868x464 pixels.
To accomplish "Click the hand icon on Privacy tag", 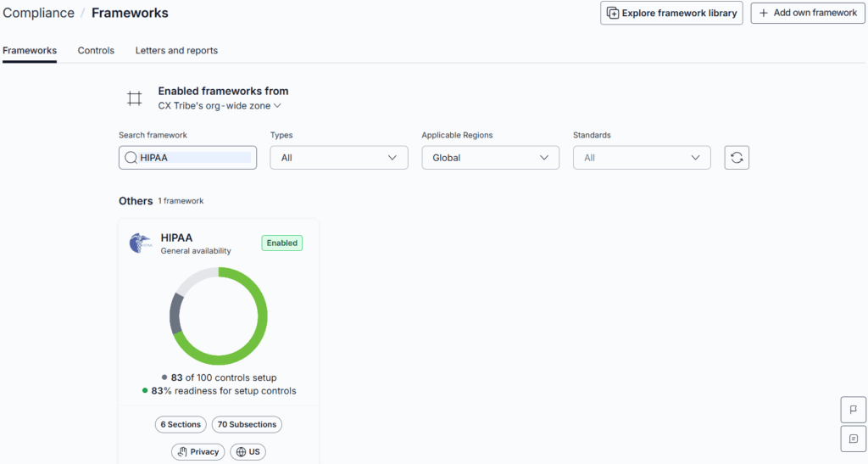I will tap(182, 452).
